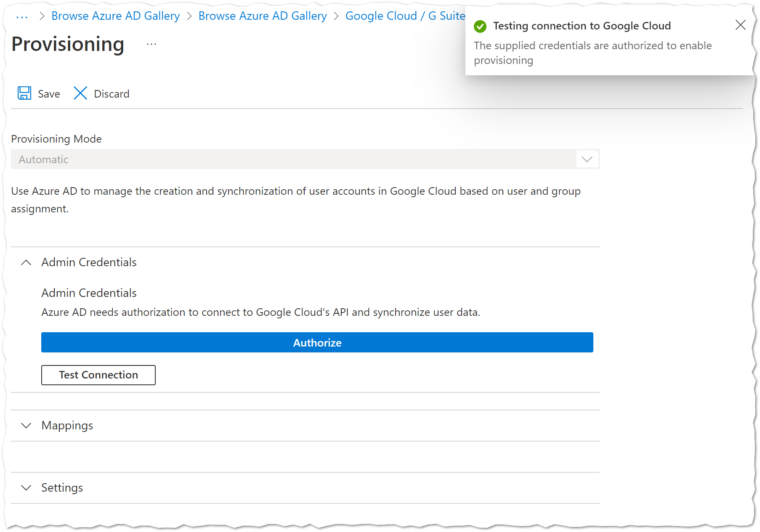Click the Test Connection button
Screen dimensions: 760x532
pyautogui.click(x=98, y=375)
